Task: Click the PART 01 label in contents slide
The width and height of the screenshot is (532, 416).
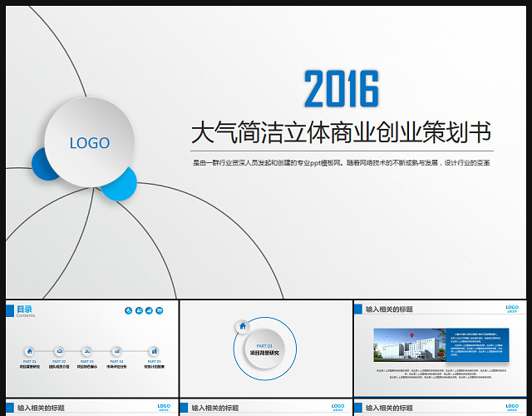Action: [x=30, y=362]
